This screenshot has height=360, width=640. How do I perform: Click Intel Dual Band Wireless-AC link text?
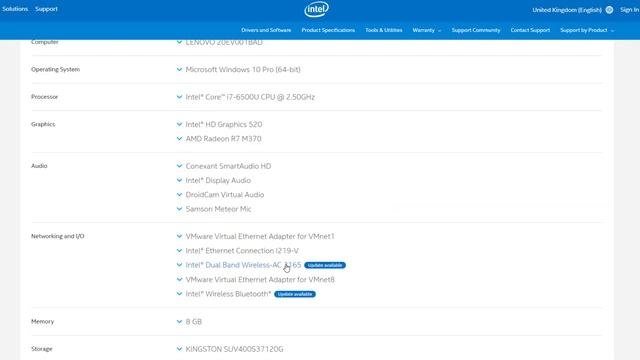coord(243,265)
